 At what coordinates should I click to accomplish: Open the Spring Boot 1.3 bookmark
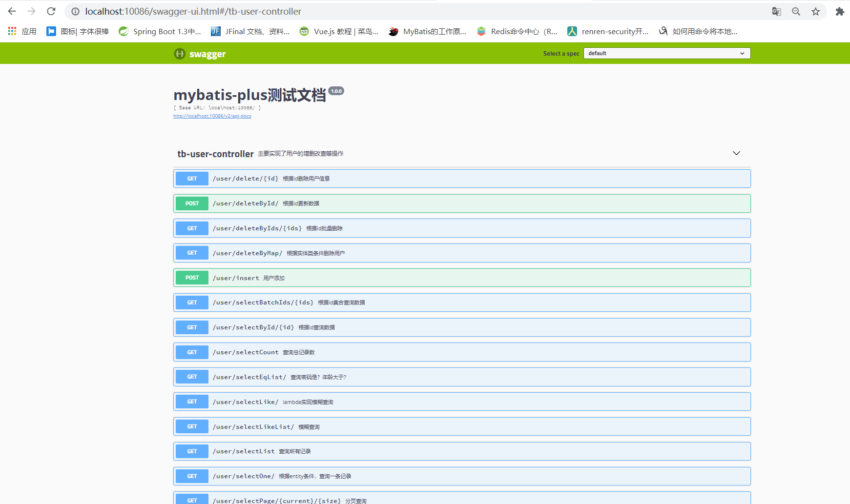click(160, 31)
